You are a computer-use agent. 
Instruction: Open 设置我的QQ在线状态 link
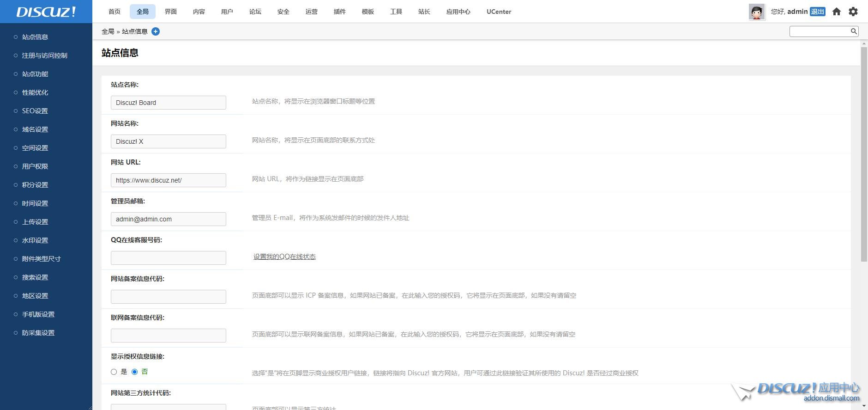tap(284, 257)
